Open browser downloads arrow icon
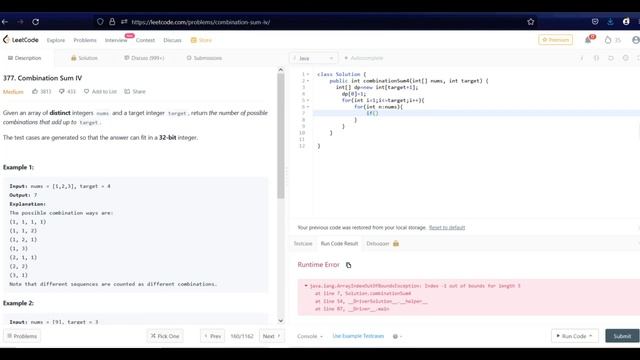Viewport: 640px width, 360px height. (610, 22)
